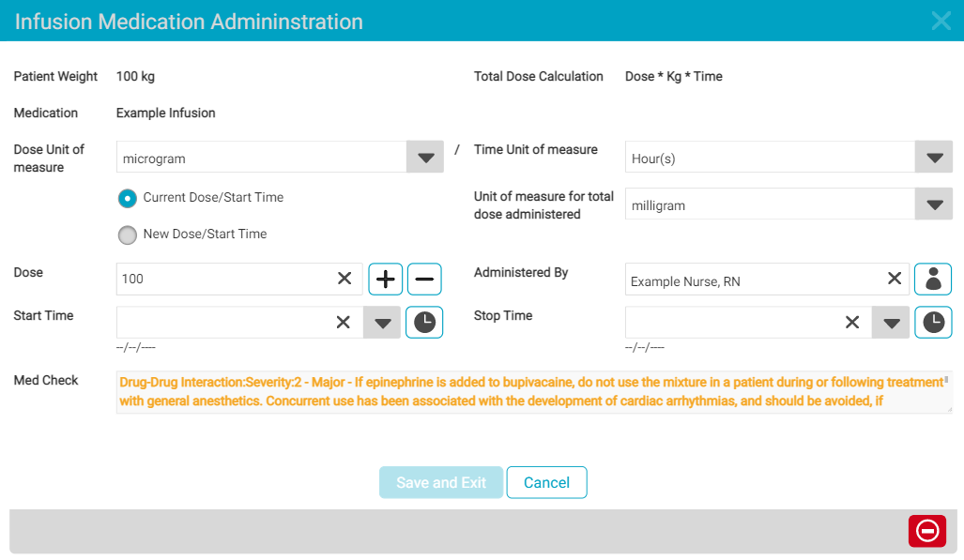Open total dose administered unit dropdown

933,204
